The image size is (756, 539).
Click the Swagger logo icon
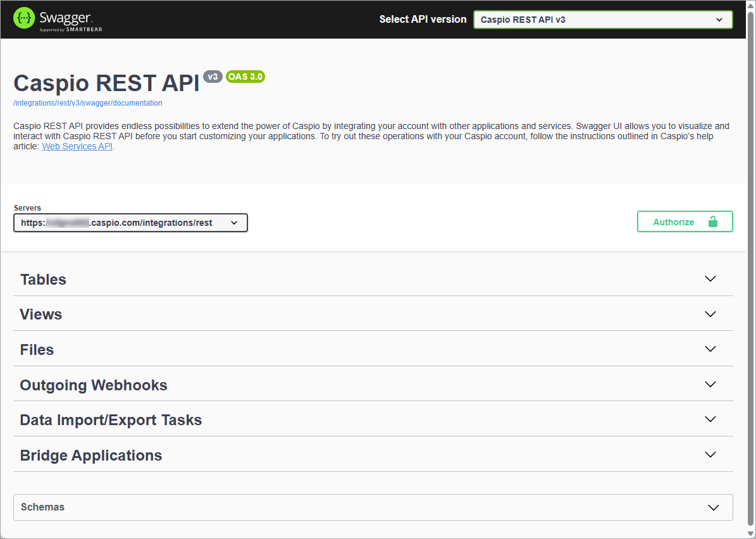coord(24,18)
